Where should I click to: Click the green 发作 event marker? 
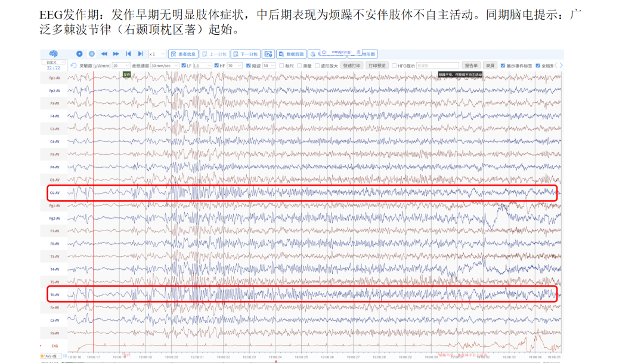pyautogui.click(x=127, y=75)
